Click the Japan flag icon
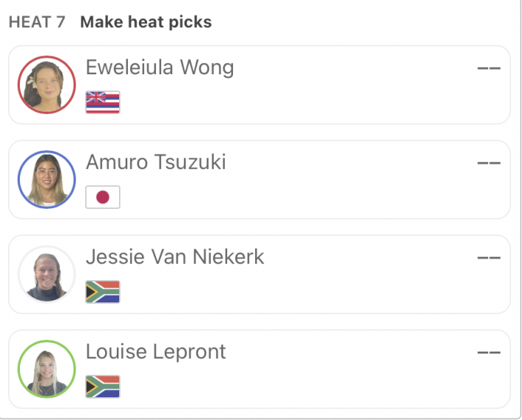 click(x=102, y=197)
